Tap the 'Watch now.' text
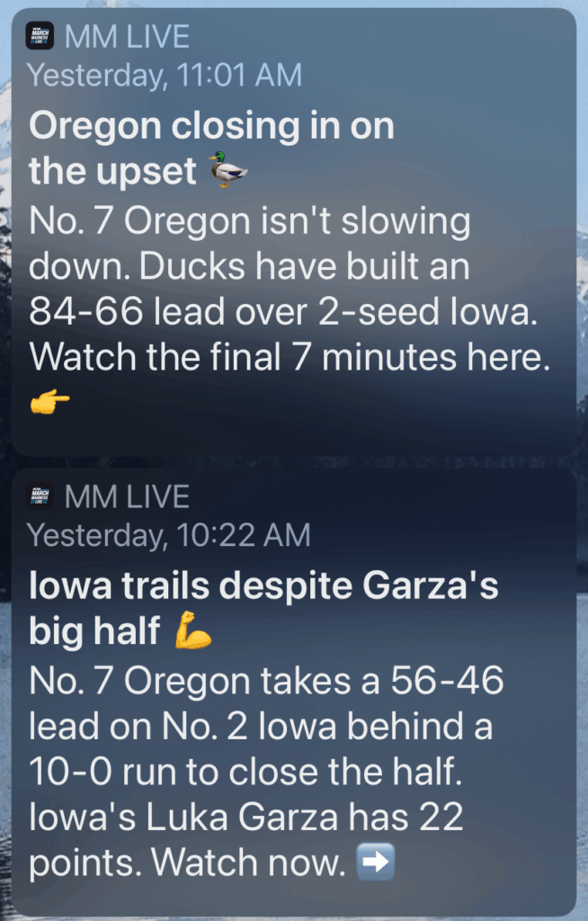This screenshot has height=921, width=588. (248, 864)
